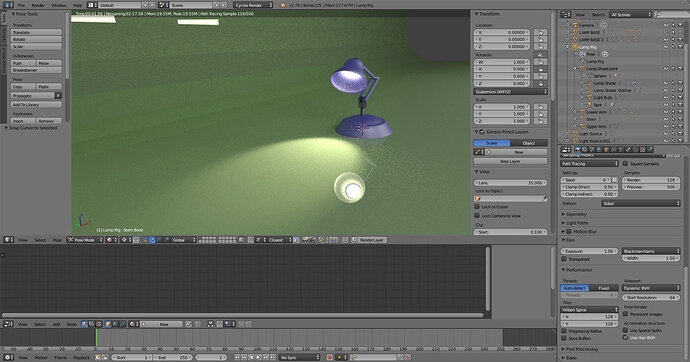690x362 pixels.
Task: Click the shader nodes icon in the node editor header
Action: pos(84,324)
